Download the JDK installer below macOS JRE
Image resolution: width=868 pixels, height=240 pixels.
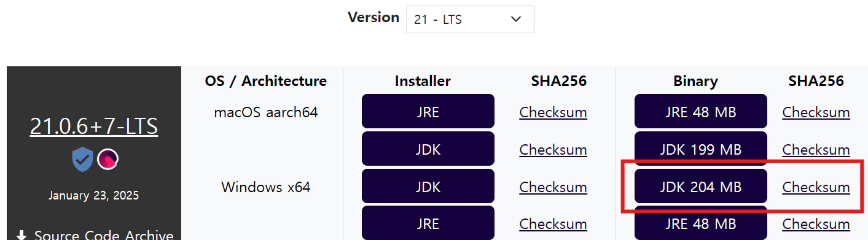[428, 149]
